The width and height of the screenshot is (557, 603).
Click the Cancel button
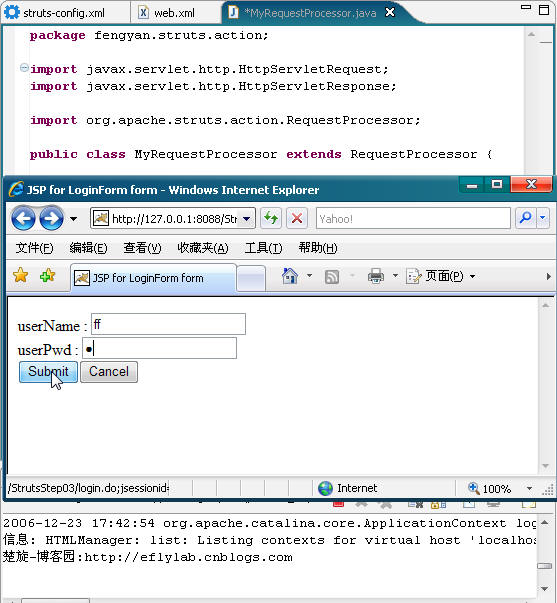click(109, 372)
